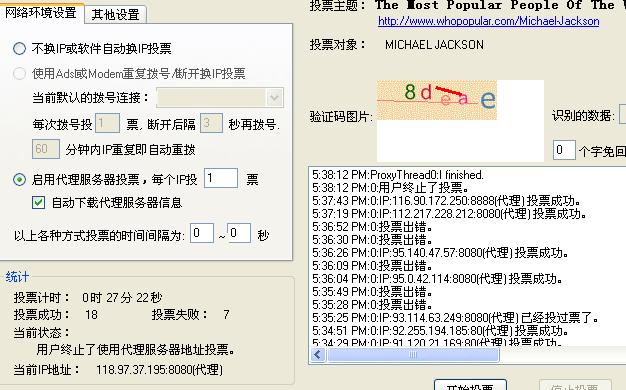The height and width of the screenshot is (390, 626).
Task: Select 不换IP或软件自动换IP投票 radio option
Action: pos(20,49)
